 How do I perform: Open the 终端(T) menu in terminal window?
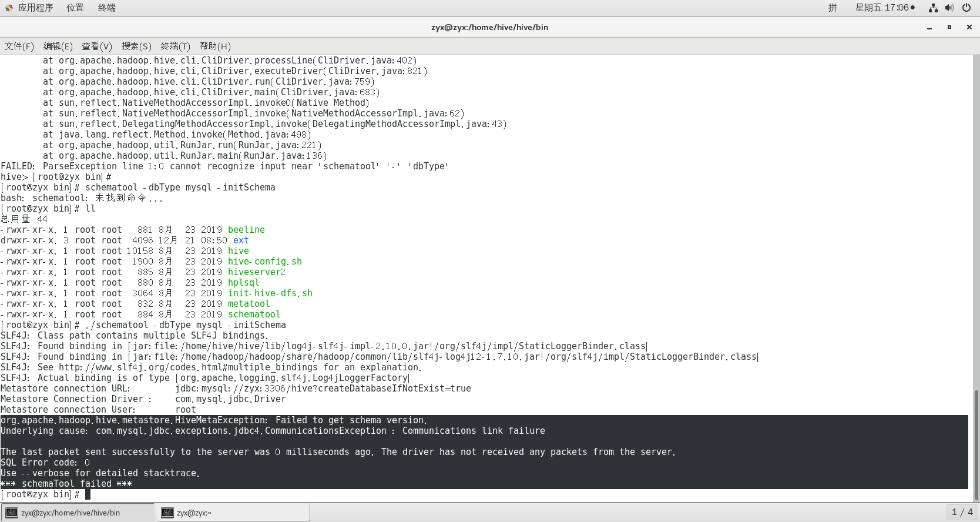(x=176, y=46)
